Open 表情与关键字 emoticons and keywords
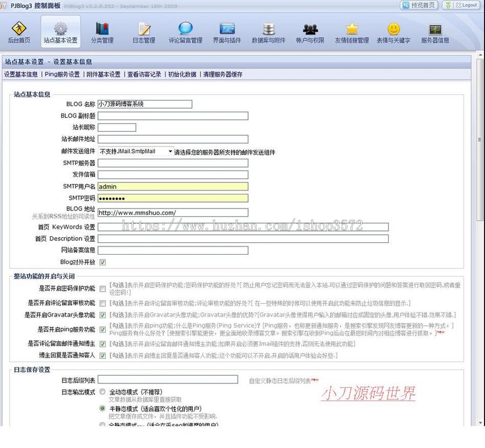This screenshot has height=448, width=485. point(393,31)
